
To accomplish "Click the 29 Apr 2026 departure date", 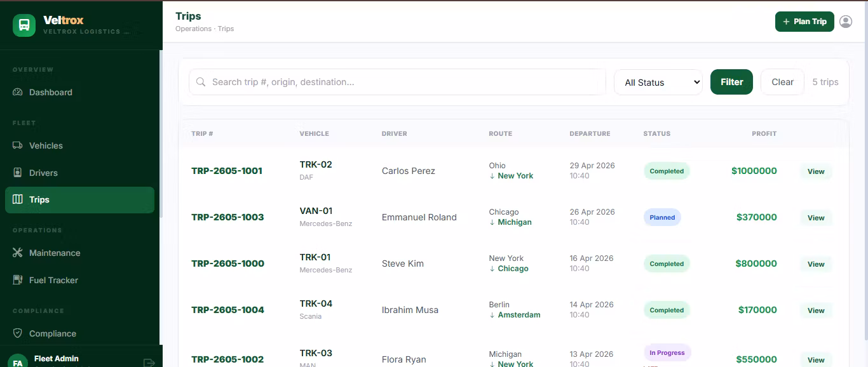I will point(592,166).
